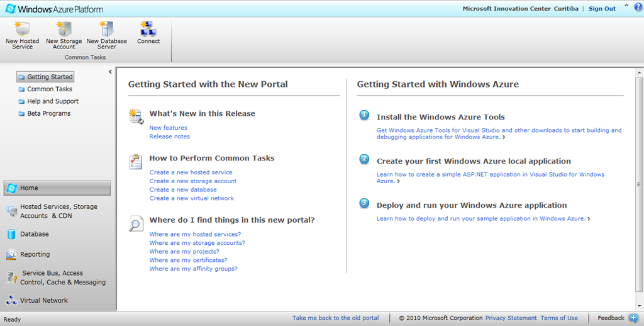Viewport: 644px width, 326px height.
Task: Select Help and Support folder item
Action: pyautogui.click(x=48, y=101)
